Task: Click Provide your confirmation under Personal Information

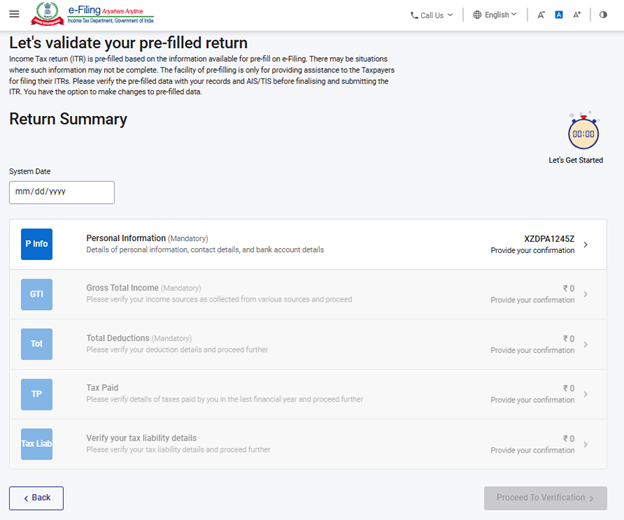Action: pyautogui.click(x=532, y=250)
